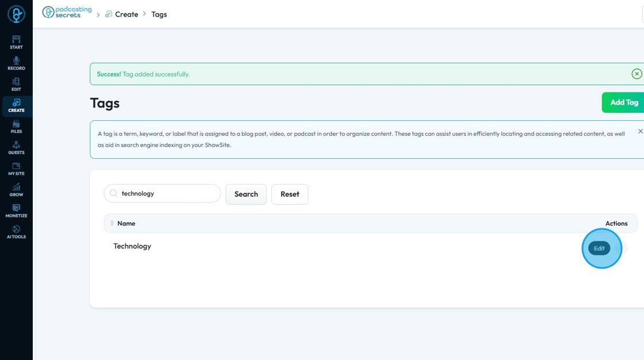Close the tag info description box
Image resolution: width=644 pixels, height=360 pixels.
click(641, 131)
